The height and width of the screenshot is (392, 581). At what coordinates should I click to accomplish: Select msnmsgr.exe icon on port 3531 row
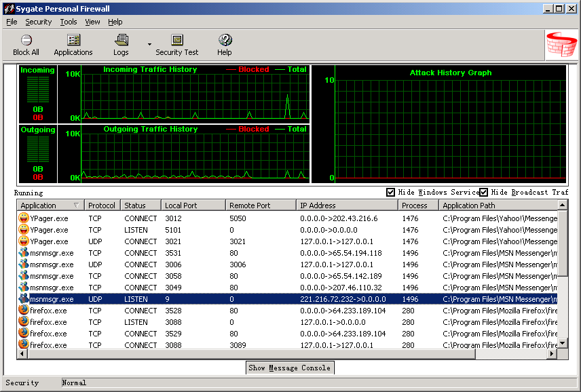click(23, 253)
